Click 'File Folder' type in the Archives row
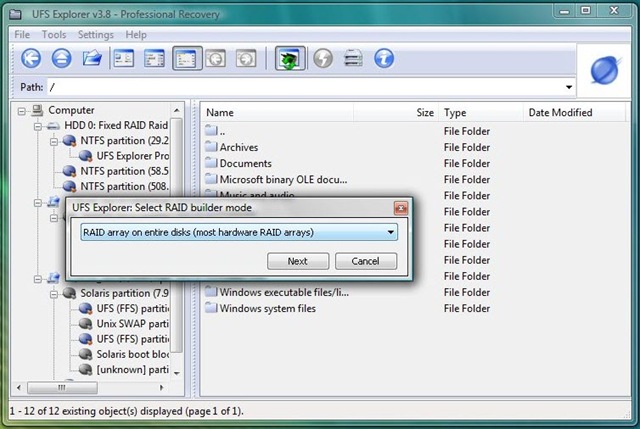 (467, 147)
